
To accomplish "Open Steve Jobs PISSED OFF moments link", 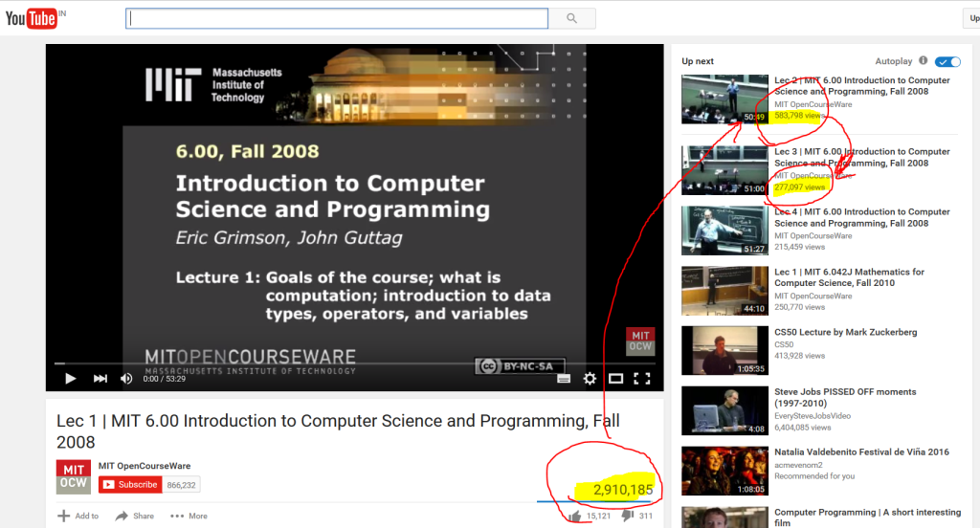I will pos(845,397).
